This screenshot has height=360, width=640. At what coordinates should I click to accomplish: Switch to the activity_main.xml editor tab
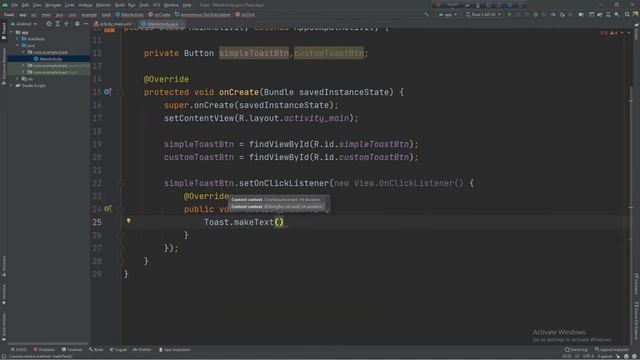113,24
